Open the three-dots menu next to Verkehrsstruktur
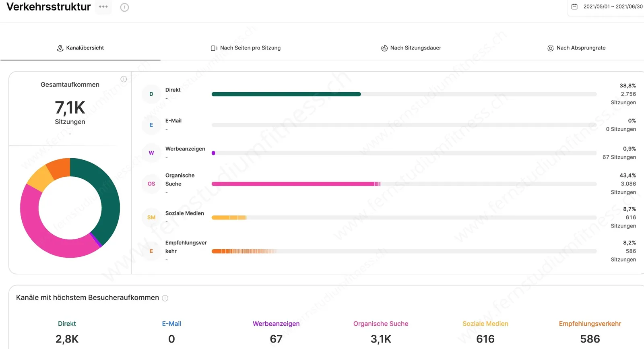The image size is (644, 349). click(103, 7)
